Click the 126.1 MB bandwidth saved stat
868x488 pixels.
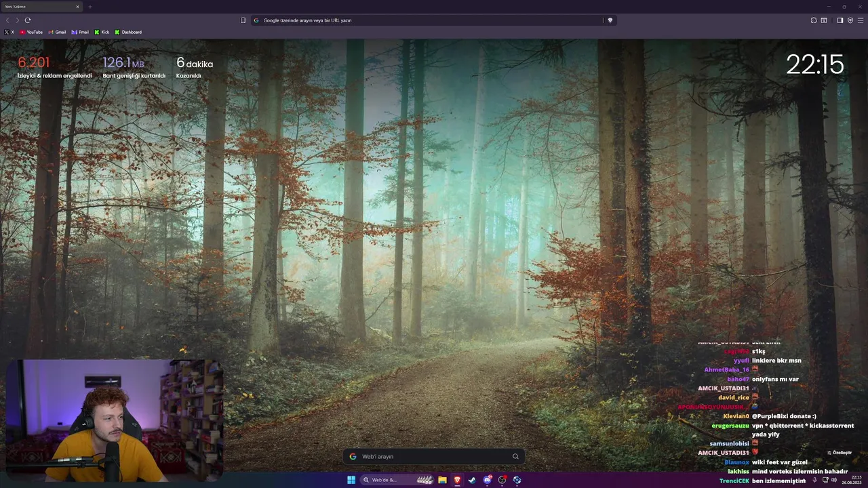pyautogui.click(x=134, y=68)
